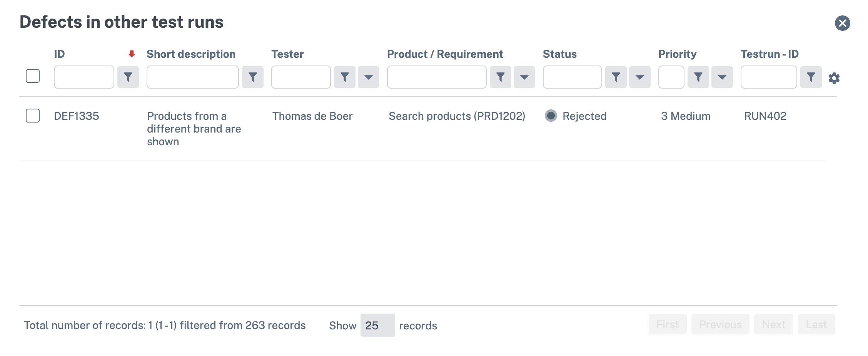Open the Priority filter dropdown arrow

(722, 77)
